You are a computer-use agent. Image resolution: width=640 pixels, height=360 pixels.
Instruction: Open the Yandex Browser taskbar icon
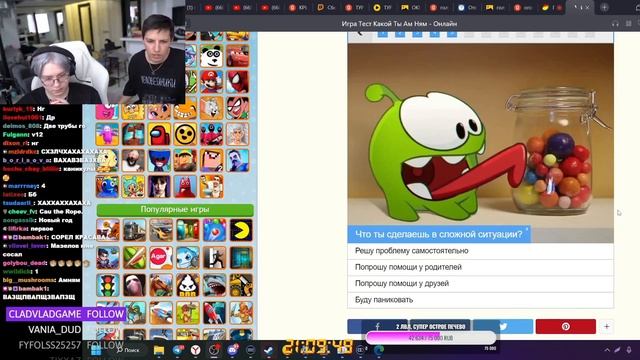(x=196, y=350)
